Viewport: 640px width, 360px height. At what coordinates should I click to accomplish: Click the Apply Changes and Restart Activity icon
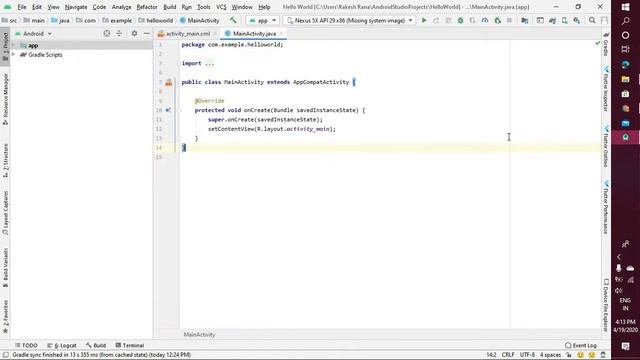(436, 20)
